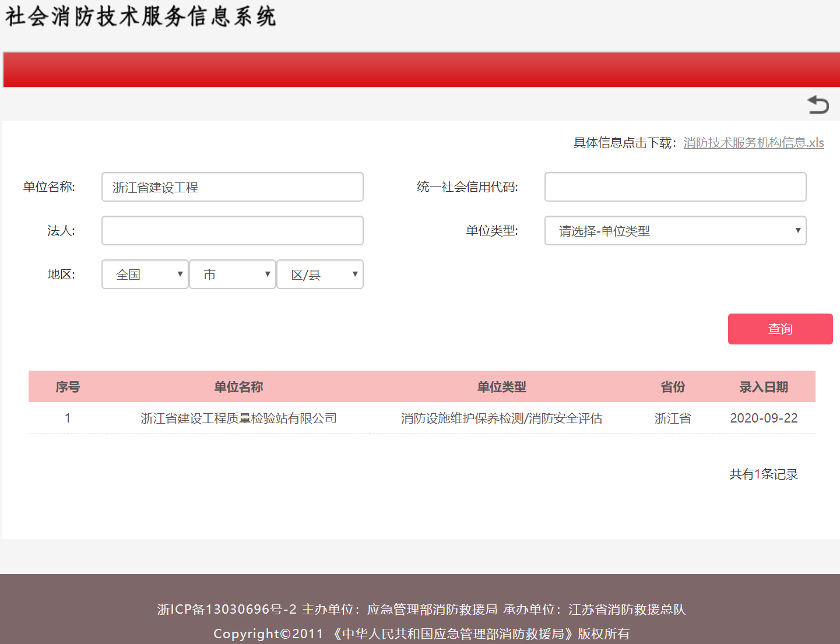The height and width of the screenshot is (644, 840).
Task: Focus the 法人 input field
Action: [233, 231]
